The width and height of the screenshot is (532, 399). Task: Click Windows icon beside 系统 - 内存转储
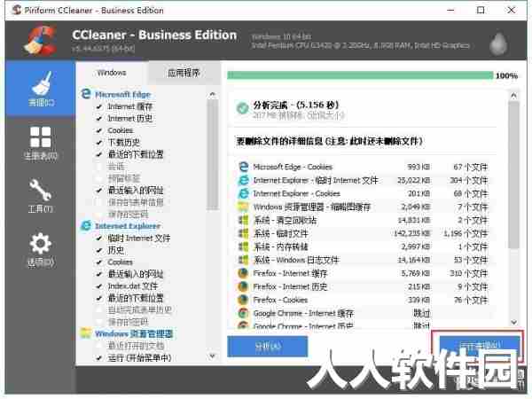(243, 246)
